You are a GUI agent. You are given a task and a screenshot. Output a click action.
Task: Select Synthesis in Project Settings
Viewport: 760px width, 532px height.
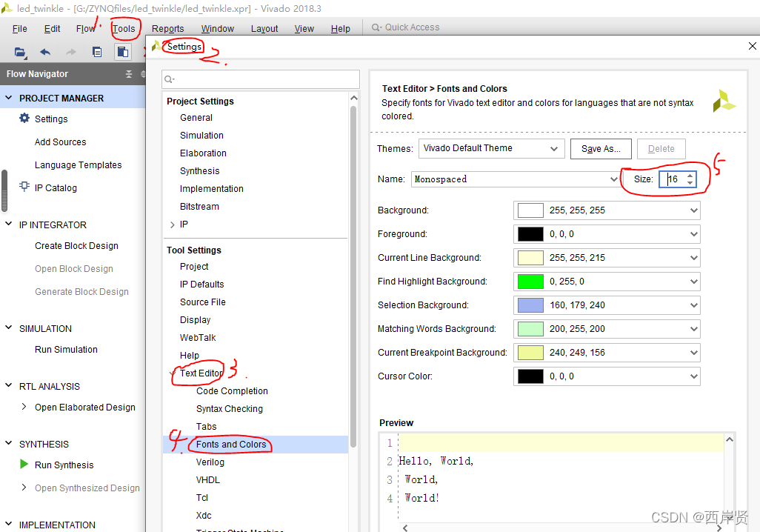200,171
